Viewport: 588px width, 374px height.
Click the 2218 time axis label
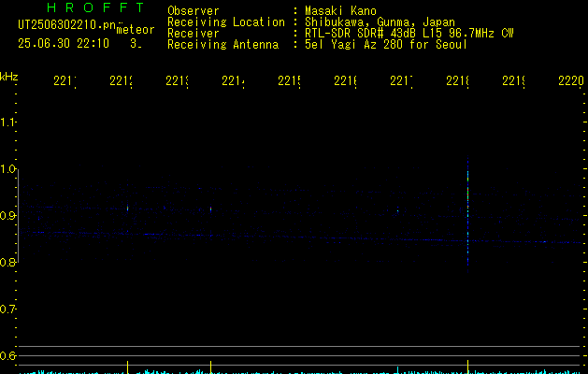coord(457,80)
